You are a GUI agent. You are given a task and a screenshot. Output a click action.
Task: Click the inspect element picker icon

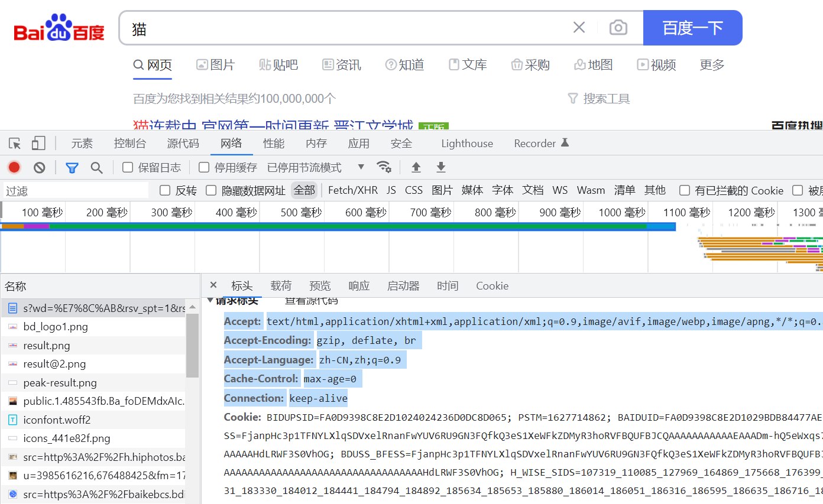point(15,144)
